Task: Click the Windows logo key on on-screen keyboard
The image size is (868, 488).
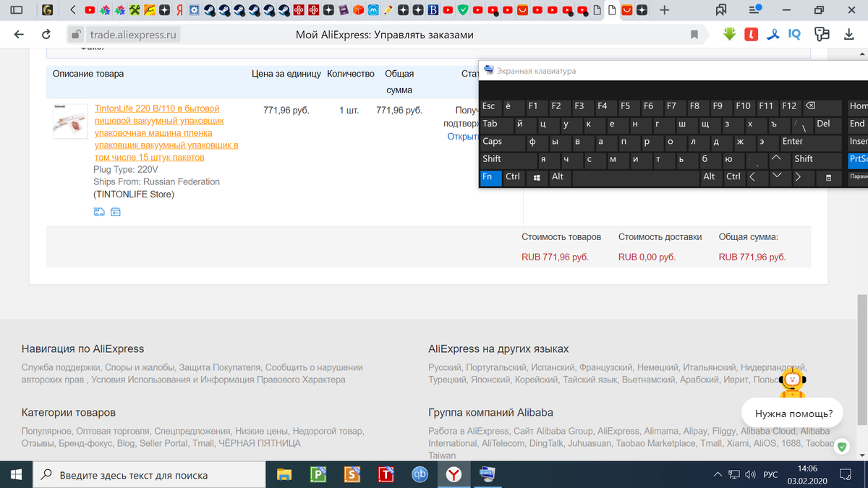Action: pyautogui.click(x=537, y=177)
